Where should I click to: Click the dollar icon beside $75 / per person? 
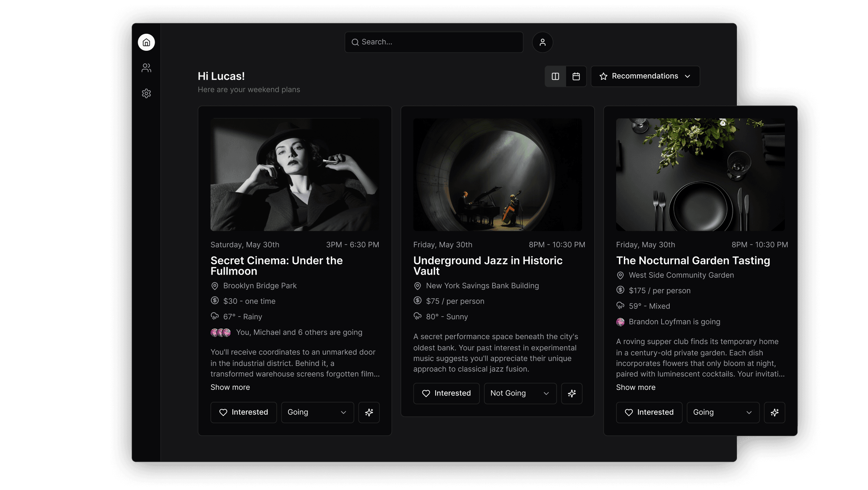417,301
